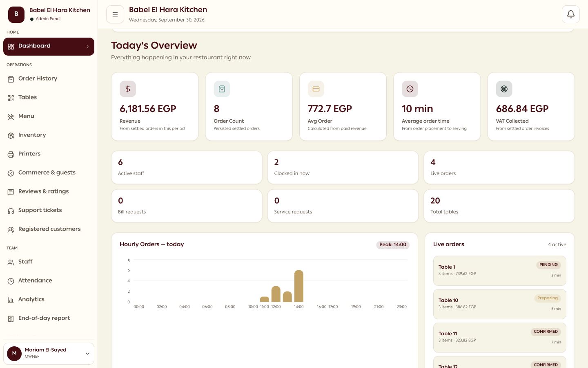This screenshot has height=368, width=588.
Task: Click the 4 active label in Live orders
Action: (x=557, y=245)
